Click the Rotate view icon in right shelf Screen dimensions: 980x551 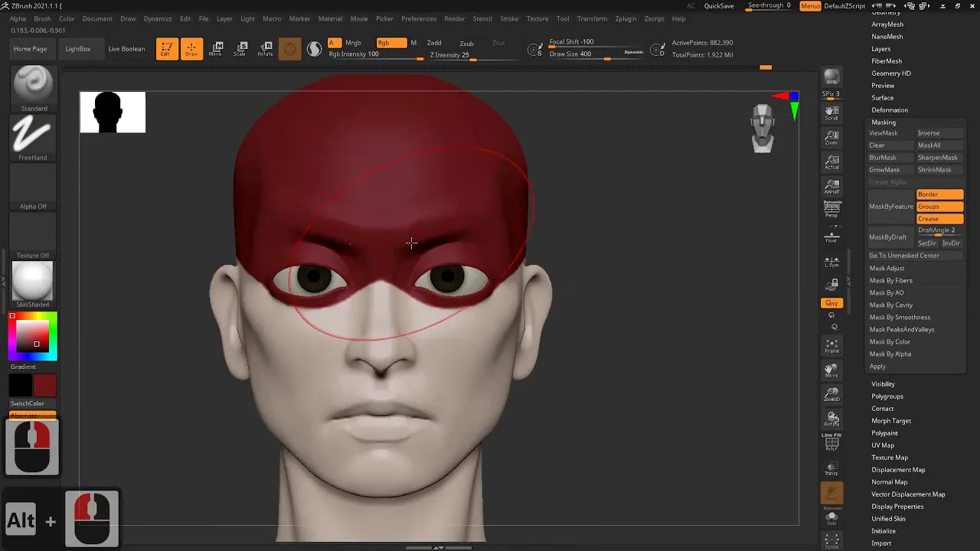(831, 419)
